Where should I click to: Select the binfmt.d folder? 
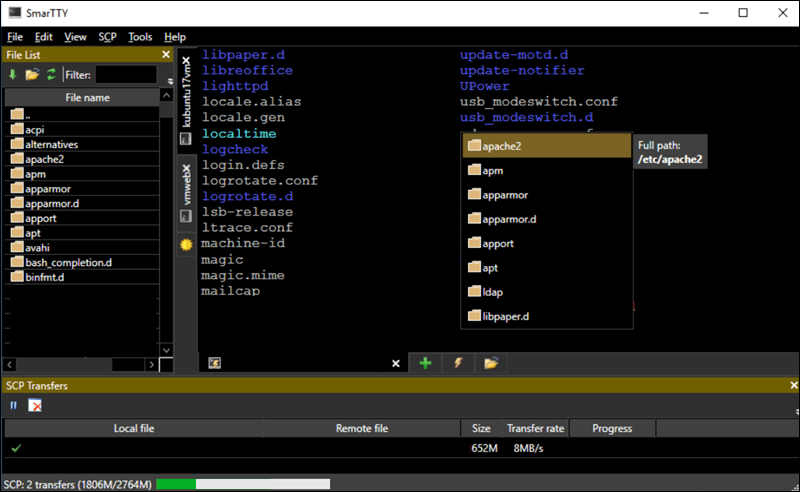(82, 277)
